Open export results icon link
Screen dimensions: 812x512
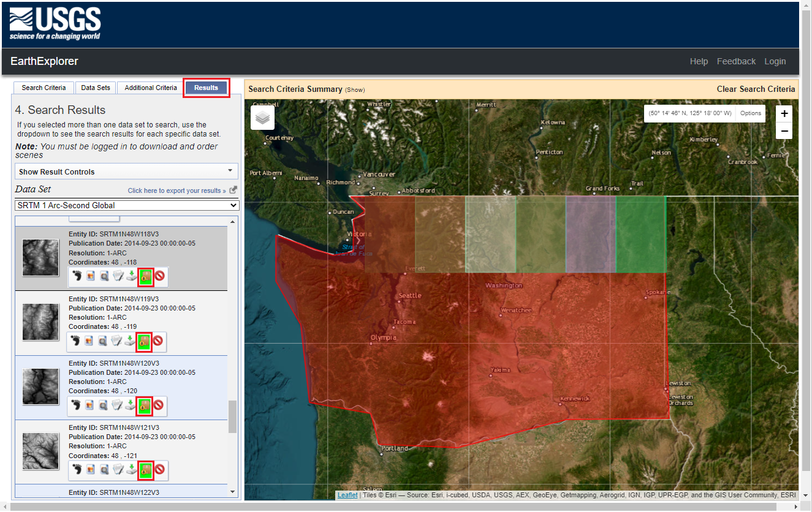pyautogui.click(x=233, y=190)
